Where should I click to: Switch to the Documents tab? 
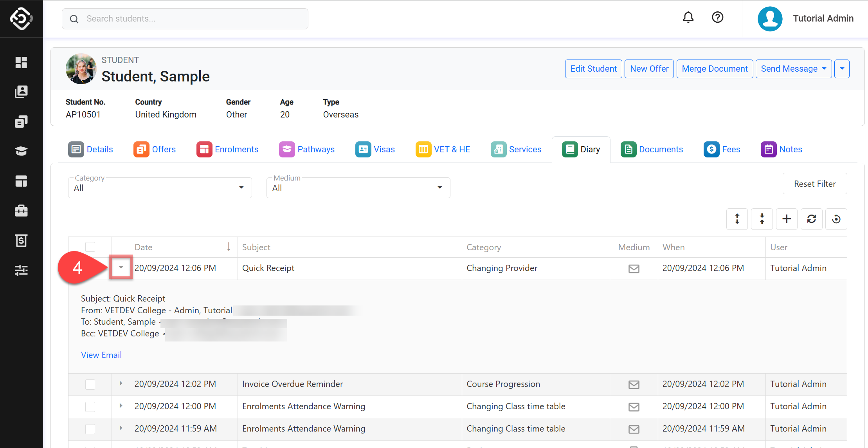point(652,149)
